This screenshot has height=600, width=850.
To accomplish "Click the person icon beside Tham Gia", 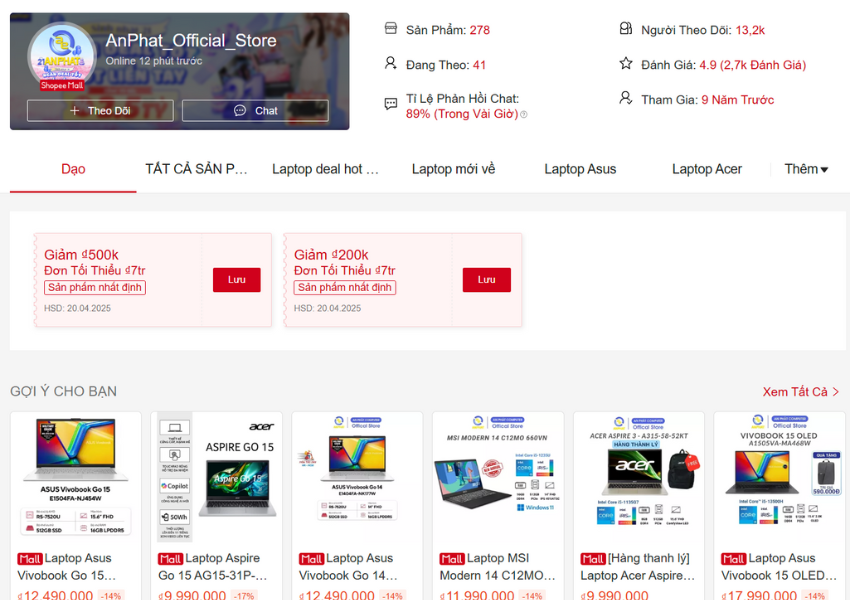I will point(626,98).
